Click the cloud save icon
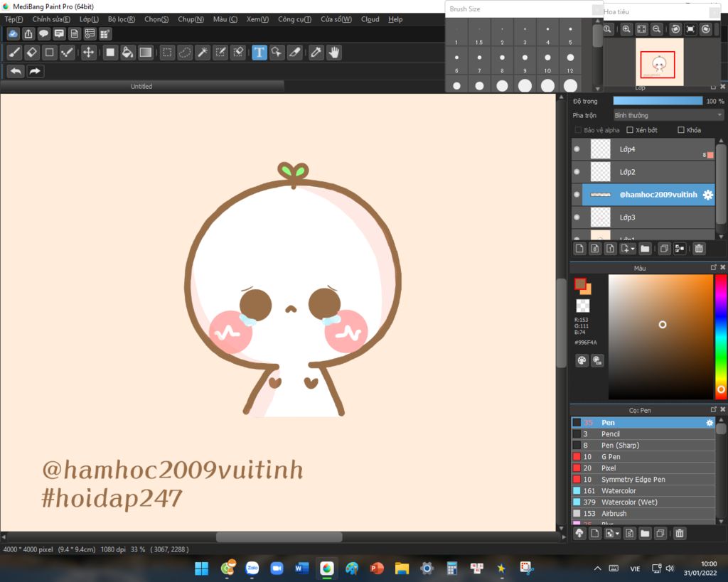Screen dimensions: 728x582 (x=13, y=33)
